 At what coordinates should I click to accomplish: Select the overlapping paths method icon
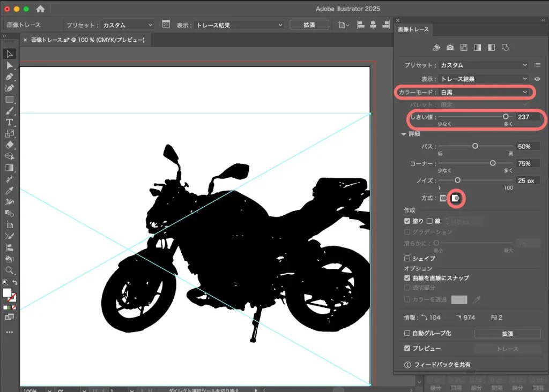coord(455,198)
